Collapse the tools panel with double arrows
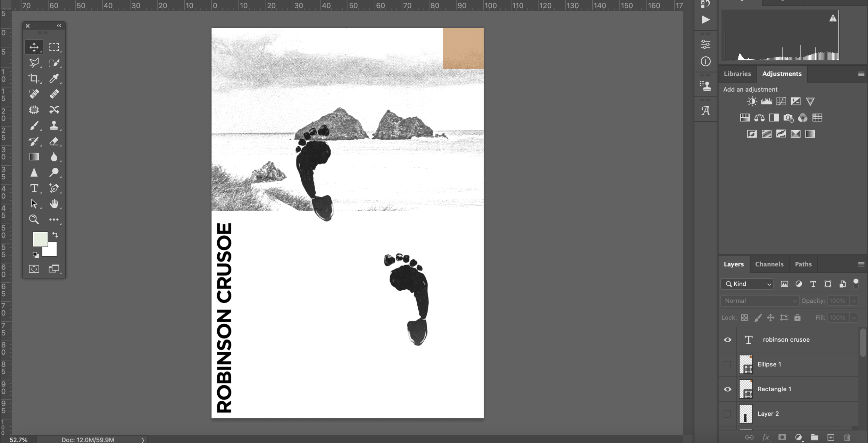868x443 pixels. coord(59,26)
